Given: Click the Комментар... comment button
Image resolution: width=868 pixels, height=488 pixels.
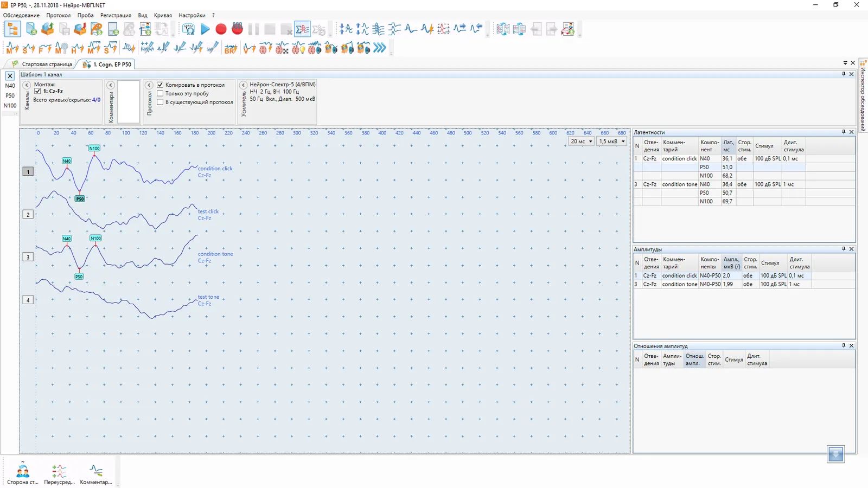Looking at the screenshot, I should [96, 473].
